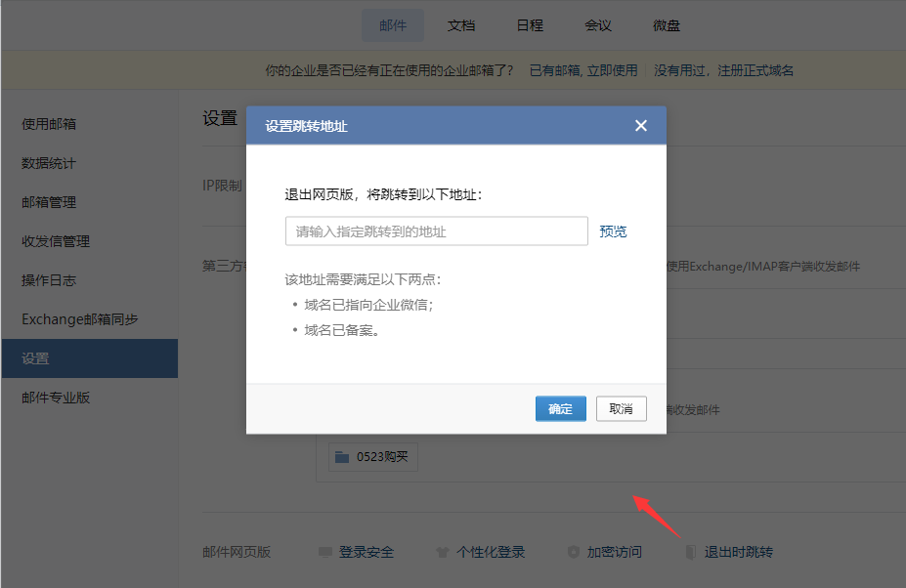This screenshot has height=588, width=906.
Task: Click the 登录安全 monitor icon
Action: (x=325, y=553)
